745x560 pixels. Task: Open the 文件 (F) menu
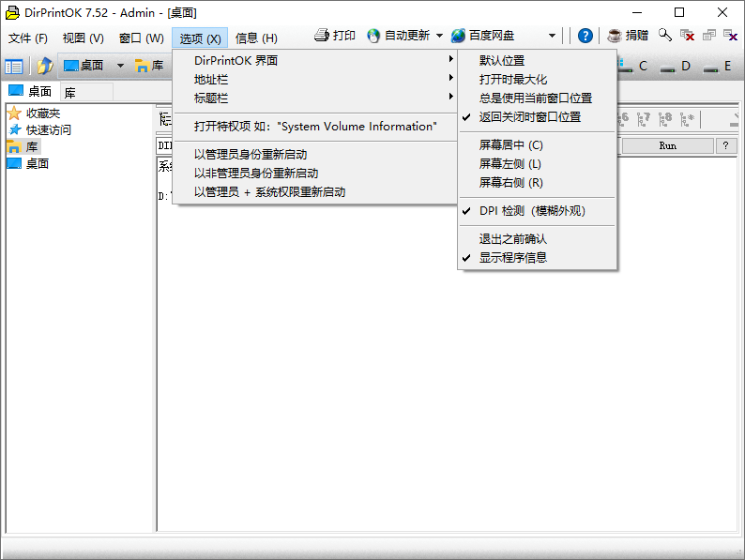[x=28, y=38]
